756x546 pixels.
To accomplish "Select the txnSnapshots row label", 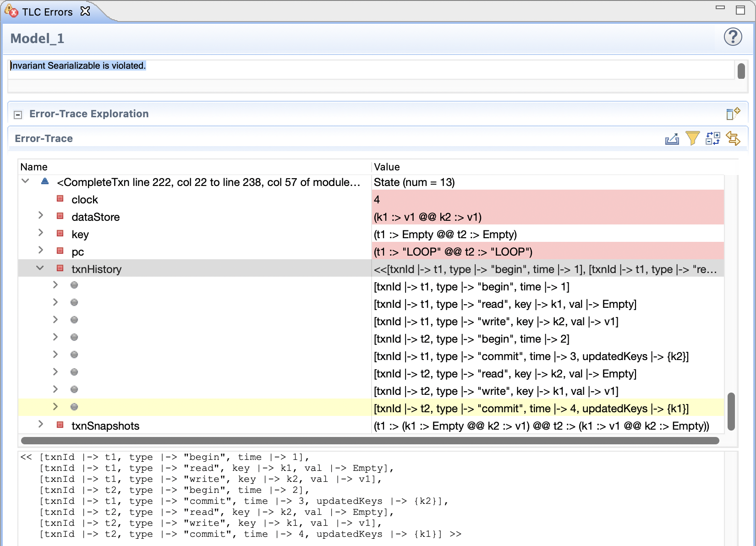I will 105,426.
